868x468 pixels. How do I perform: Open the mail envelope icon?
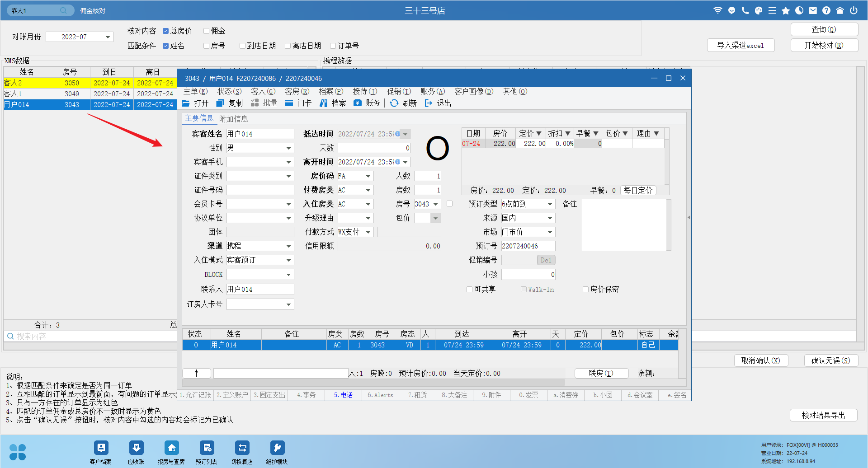[x=813, y=10]
